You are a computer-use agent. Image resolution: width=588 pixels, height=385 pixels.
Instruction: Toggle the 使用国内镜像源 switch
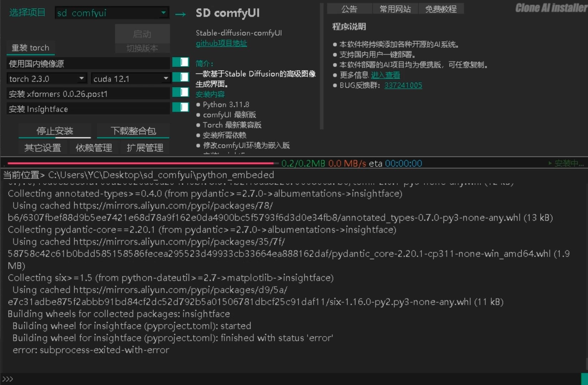point(181,62)
